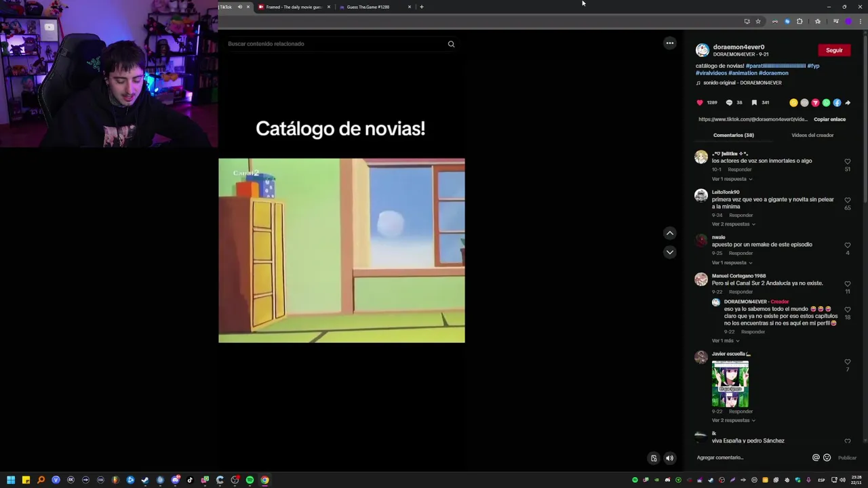
Task: Go to previous video with up arrow
Action: [670, 233]
